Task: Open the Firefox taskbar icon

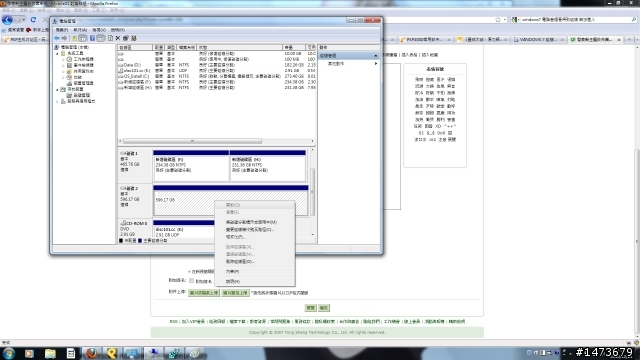Action: coord(91,353)
